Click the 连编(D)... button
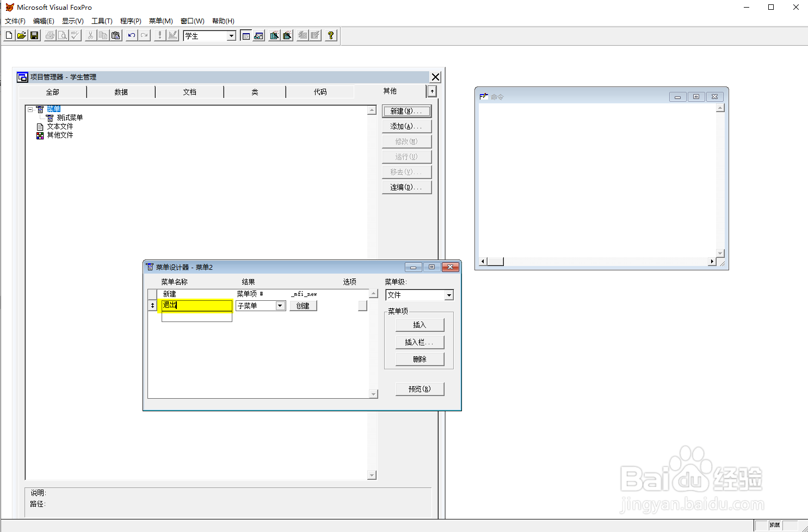The width and height of the screenshot is (808, 532). pyautogui.click(x=406, y=187)
